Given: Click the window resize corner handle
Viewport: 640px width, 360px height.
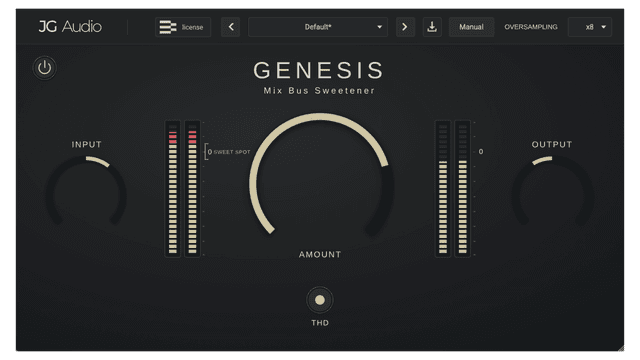Looking at the screenshot, I should [621, 348].
